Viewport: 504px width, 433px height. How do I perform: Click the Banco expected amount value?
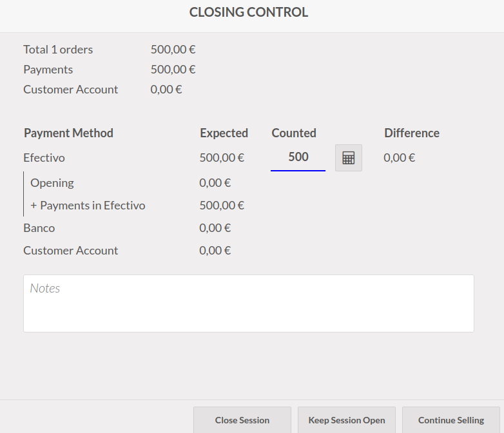[215, 228]
